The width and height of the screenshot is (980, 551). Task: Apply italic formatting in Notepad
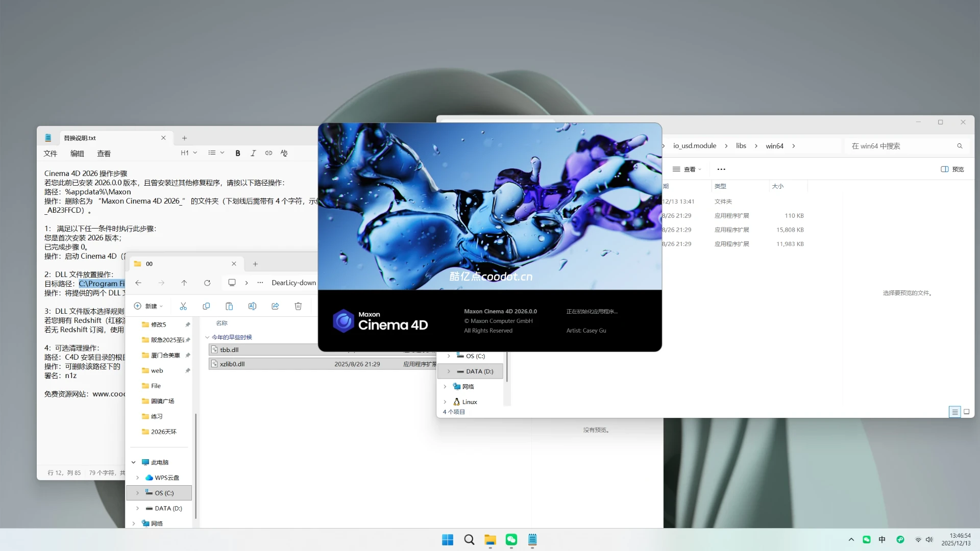click(x=253, y=153)
